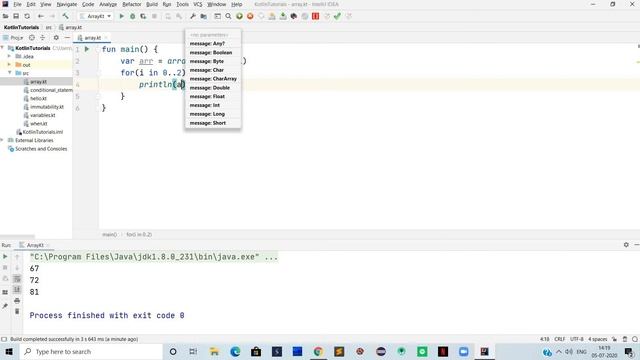
Task: Locate current file with crosshair icon in Project panel
Action: pyautogui.click(x=32, y=38)
